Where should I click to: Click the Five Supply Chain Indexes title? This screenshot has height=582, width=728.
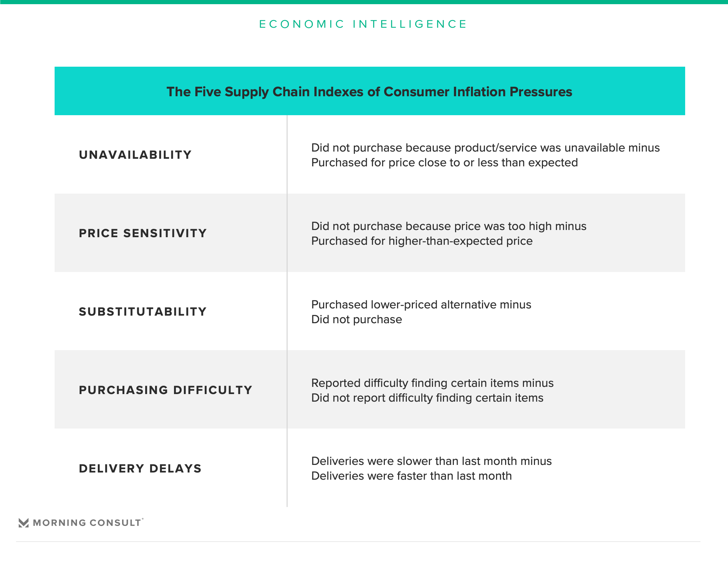tap(369, 92)
